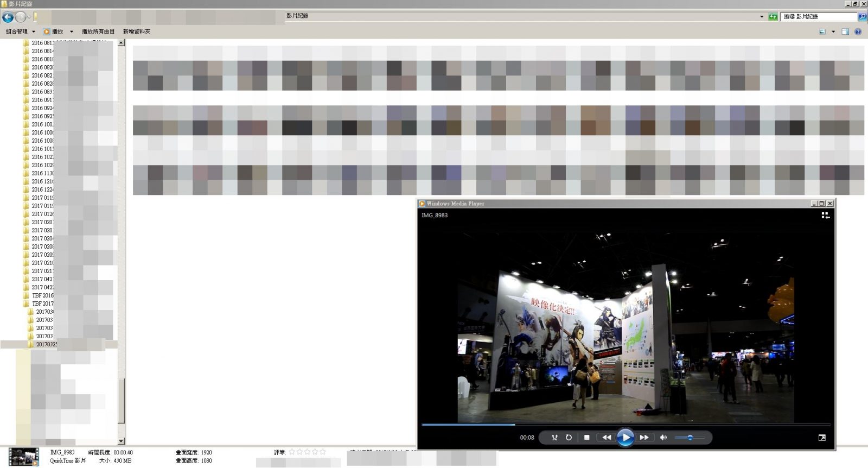Restore down the Explorer window

[x=856, y=4]
